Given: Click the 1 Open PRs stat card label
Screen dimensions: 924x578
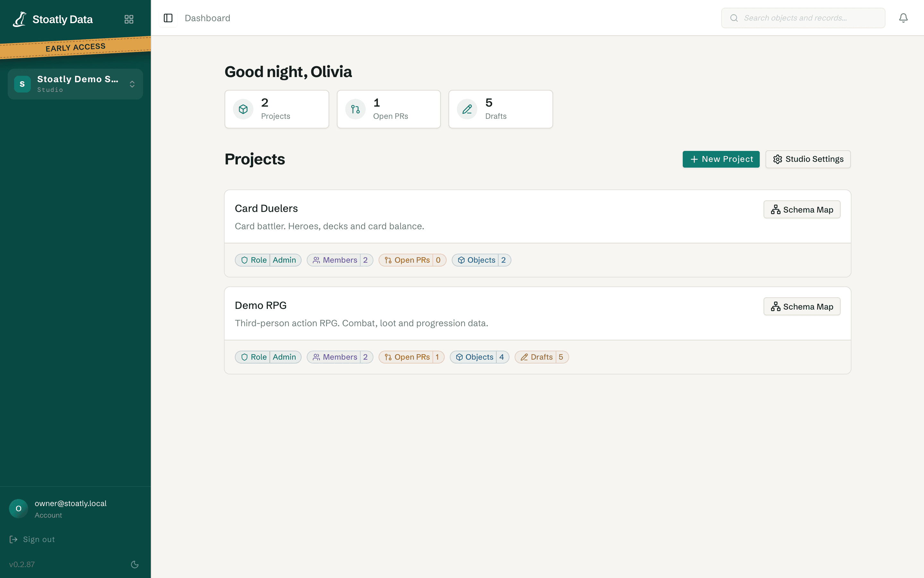Looking at the screenshot, I should pos(390,116).
